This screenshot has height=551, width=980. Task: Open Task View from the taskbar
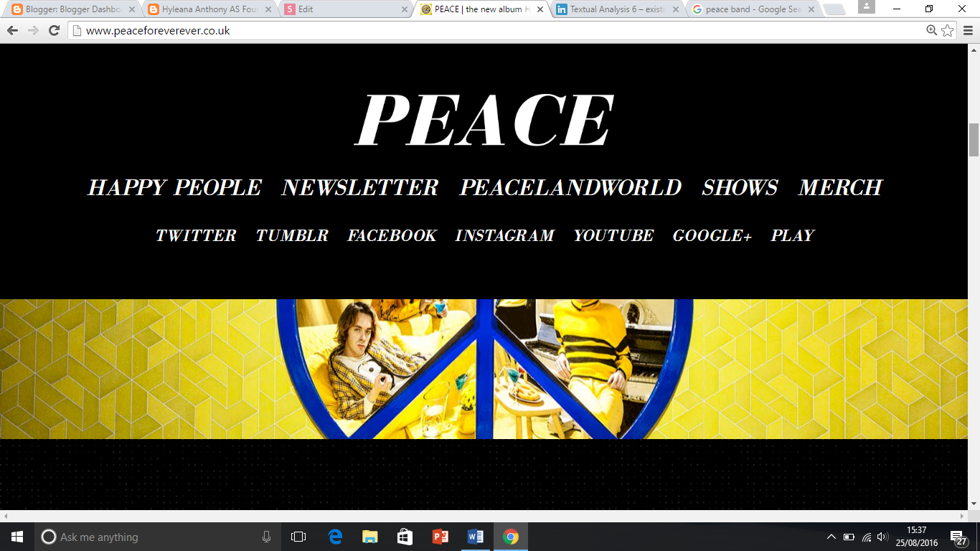298,537
